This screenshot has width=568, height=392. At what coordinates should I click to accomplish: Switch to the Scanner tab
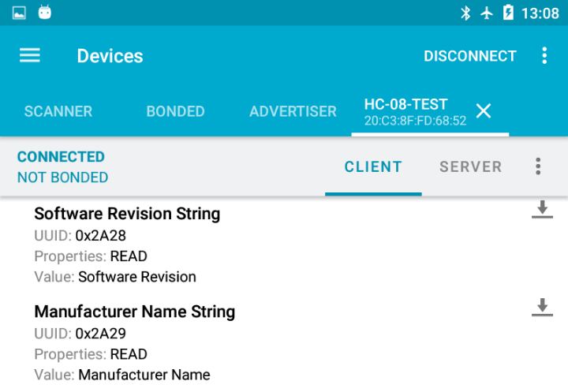click(58, 111)
